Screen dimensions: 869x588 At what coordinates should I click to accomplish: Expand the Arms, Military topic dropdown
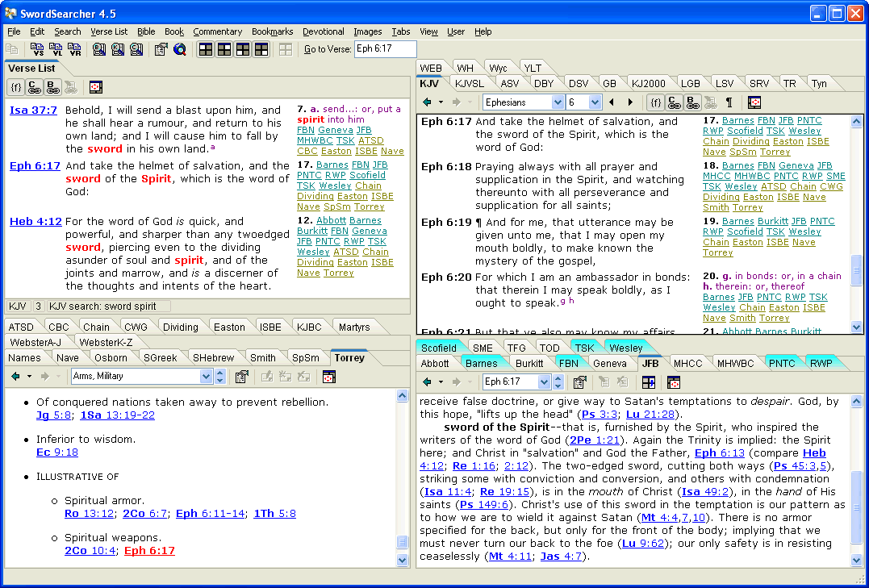tap(207, 377)
